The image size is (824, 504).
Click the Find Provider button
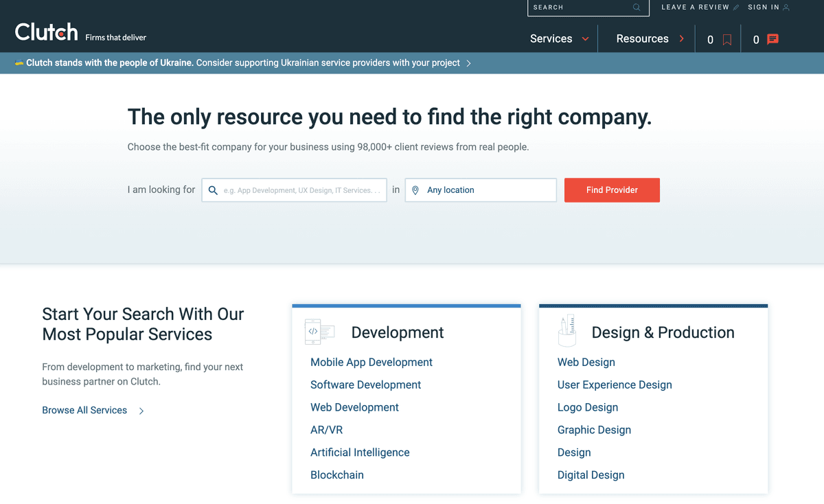[x=612, y=190]
